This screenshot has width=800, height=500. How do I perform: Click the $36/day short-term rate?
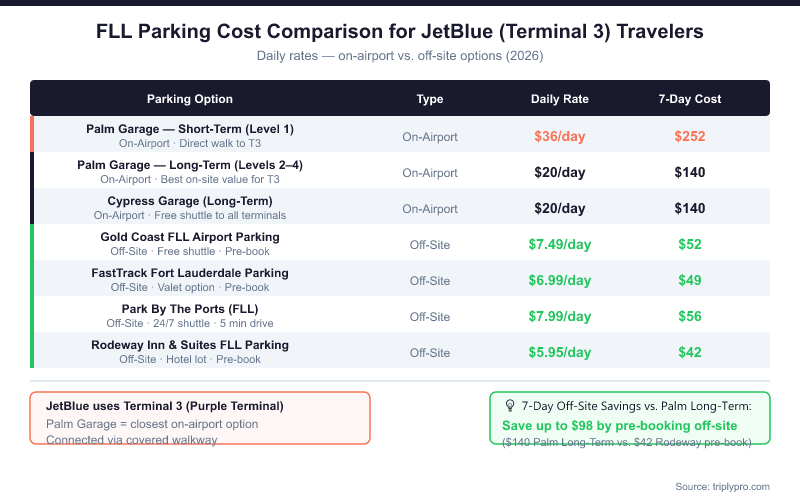click(x=560, y=136)
